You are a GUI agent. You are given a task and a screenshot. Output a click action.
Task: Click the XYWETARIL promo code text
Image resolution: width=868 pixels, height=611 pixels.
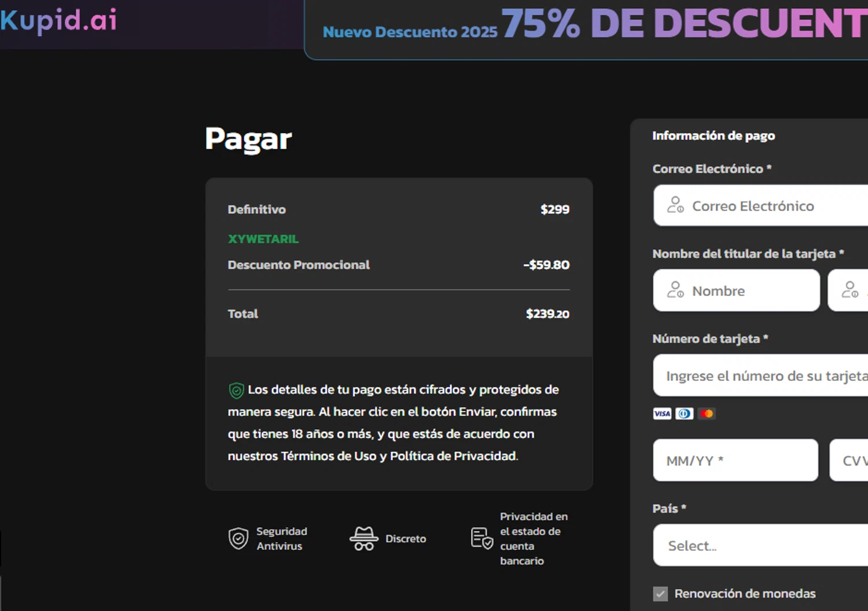tap(263, 239)
